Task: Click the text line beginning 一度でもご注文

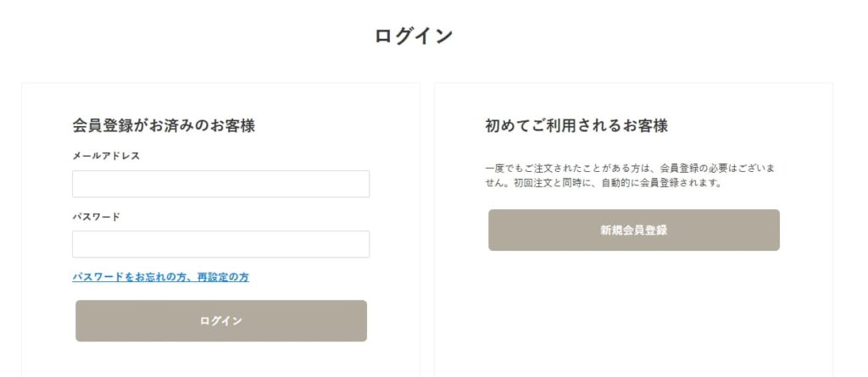Action: 630,169
